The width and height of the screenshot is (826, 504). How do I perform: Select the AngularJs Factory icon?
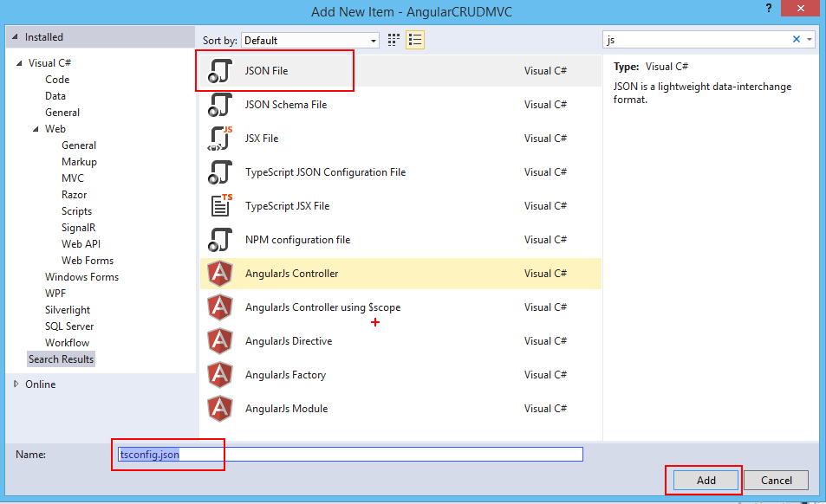220,374
